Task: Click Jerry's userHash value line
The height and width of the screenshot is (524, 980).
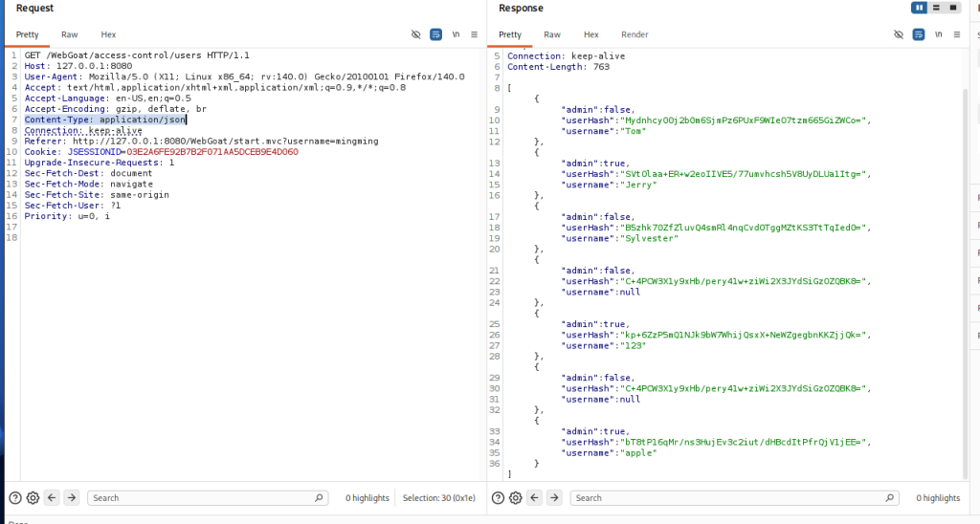Action: (x=716, y=174)
